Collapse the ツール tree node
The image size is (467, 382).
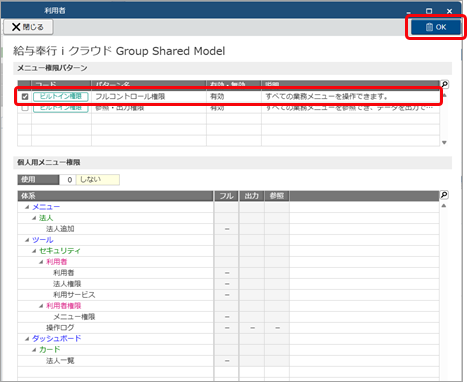[27, 240]
